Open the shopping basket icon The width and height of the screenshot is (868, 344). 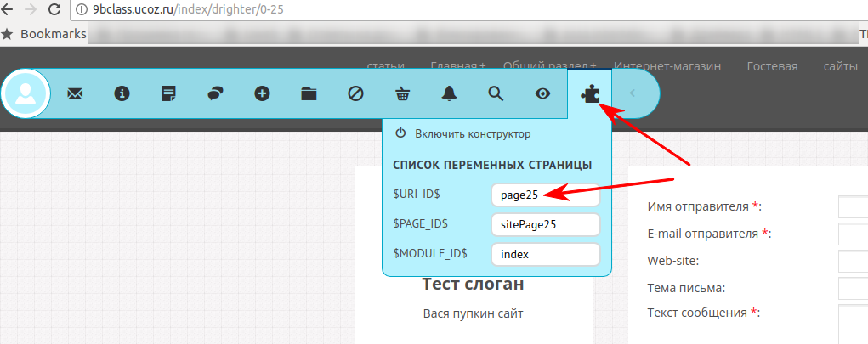(403, 94)
